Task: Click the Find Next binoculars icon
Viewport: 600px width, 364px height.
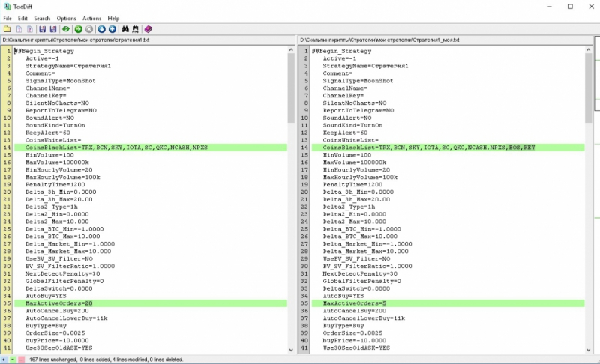Action: click(136, 29)
